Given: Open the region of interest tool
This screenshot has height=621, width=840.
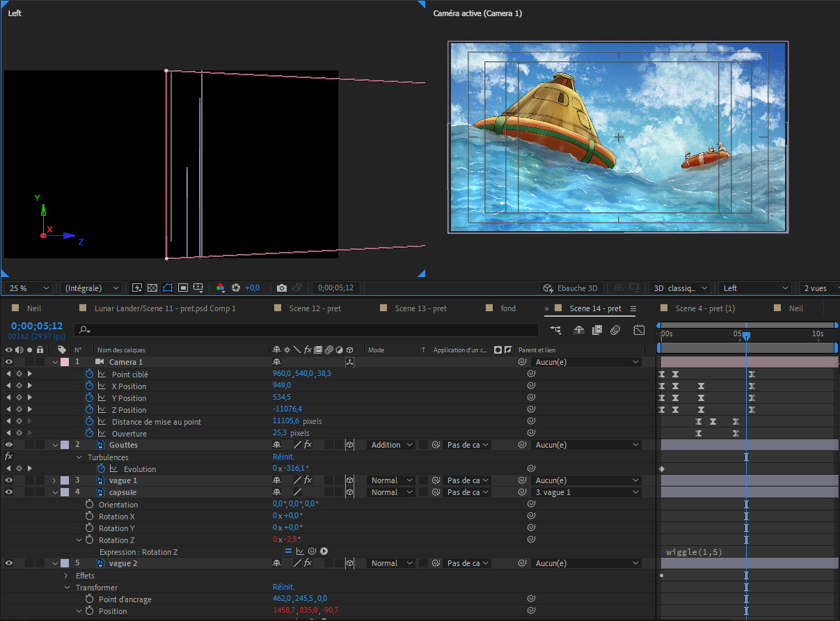Looking at the screenshot, I should (x=183, y=288).
